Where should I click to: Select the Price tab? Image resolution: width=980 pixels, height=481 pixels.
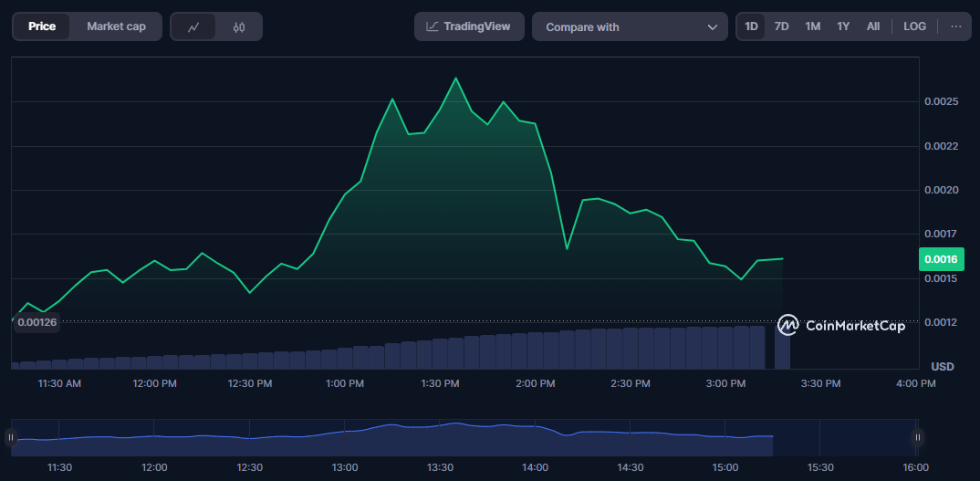tap(42, 26)
